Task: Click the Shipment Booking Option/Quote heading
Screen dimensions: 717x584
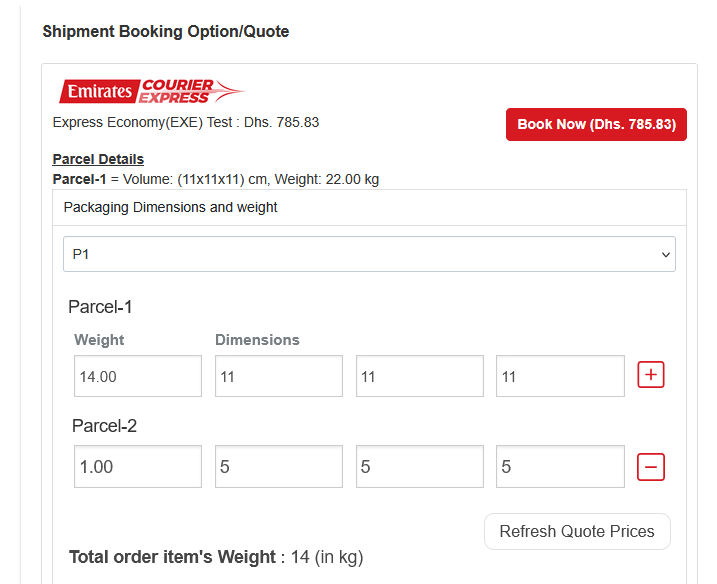Action: point(166,32)
